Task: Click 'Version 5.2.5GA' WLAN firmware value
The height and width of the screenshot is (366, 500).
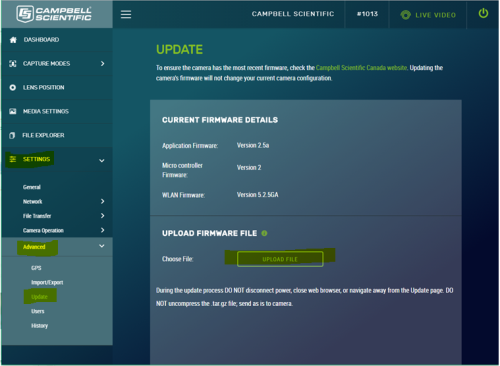Action: (257, 195)
